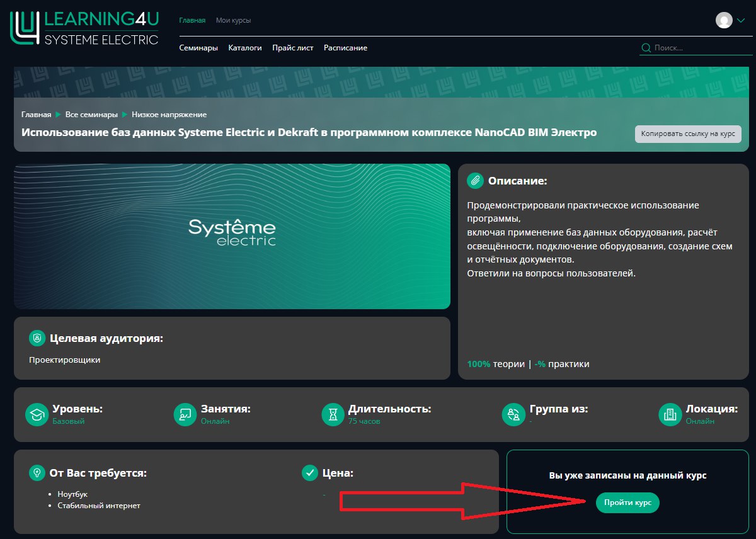Click the lightbulb От Вас требуется icon
Image resolution: width=756 pixels, height=539 pixels.
37,472
